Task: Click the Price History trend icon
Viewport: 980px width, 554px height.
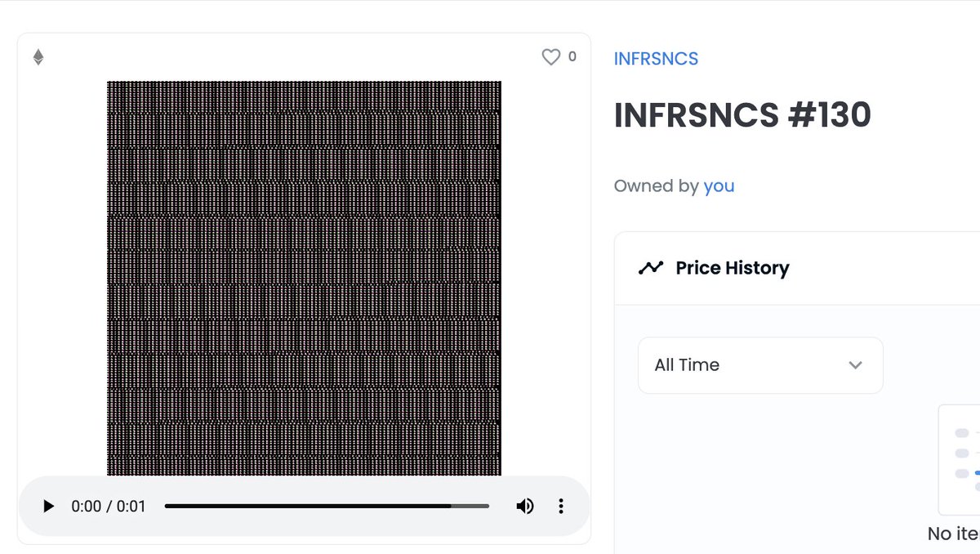Action: tap(651, 268)
